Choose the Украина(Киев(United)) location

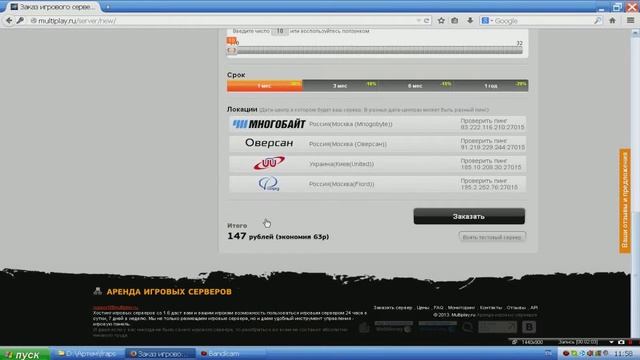pyautogui.click(x=378, y=164)
